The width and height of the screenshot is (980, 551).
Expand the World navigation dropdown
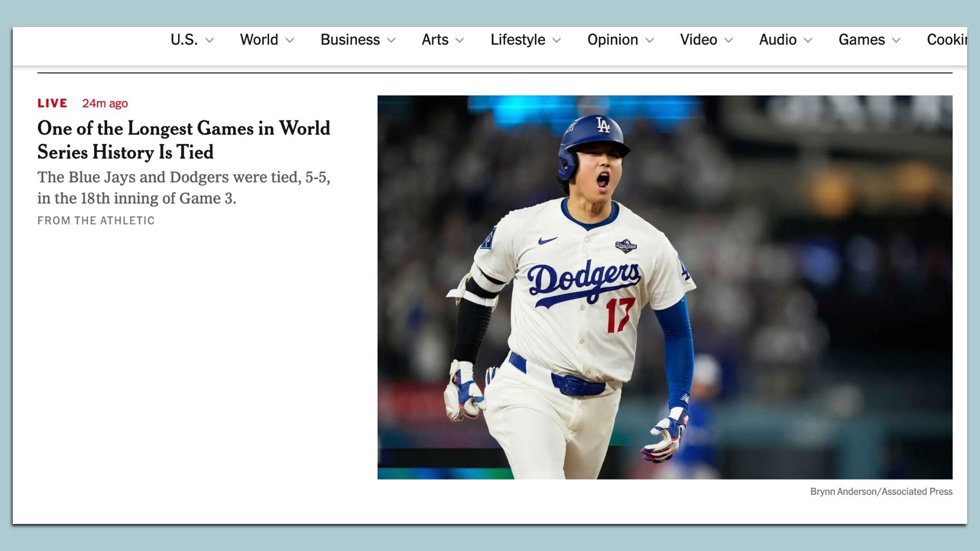tap(291, 40)
